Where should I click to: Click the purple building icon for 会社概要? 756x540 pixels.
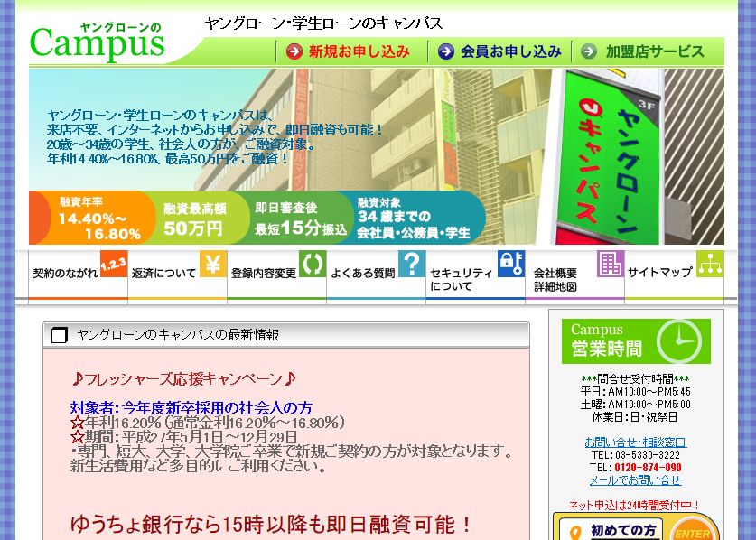click(611, 264)
